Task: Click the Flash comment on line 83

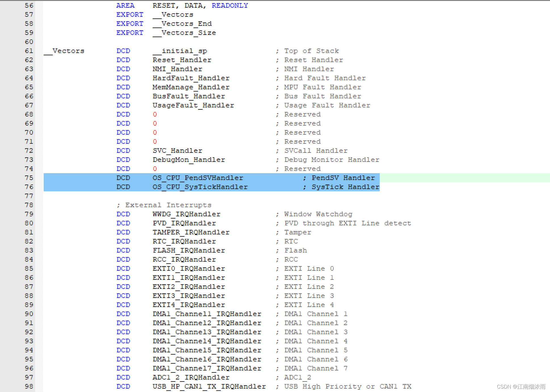Action: [291, 250]
